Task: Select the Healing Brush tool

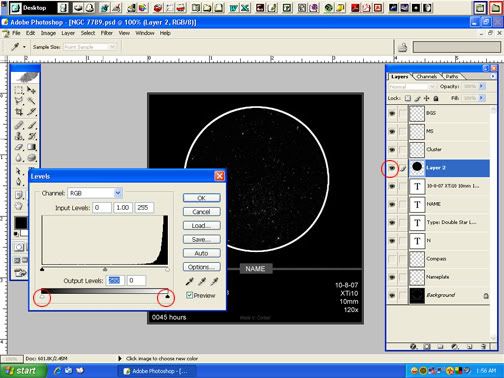Action: (19, 125)
